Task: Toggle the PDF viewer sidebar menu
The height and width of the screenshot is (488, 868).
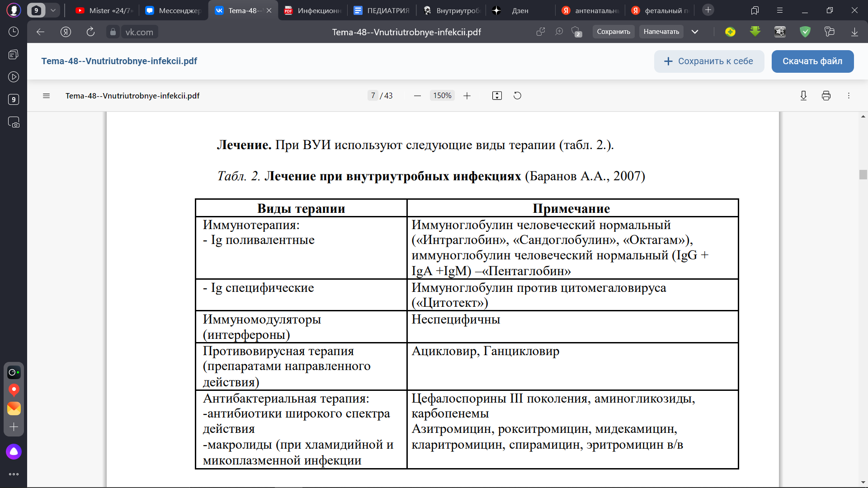Action: tap(46, 96)
